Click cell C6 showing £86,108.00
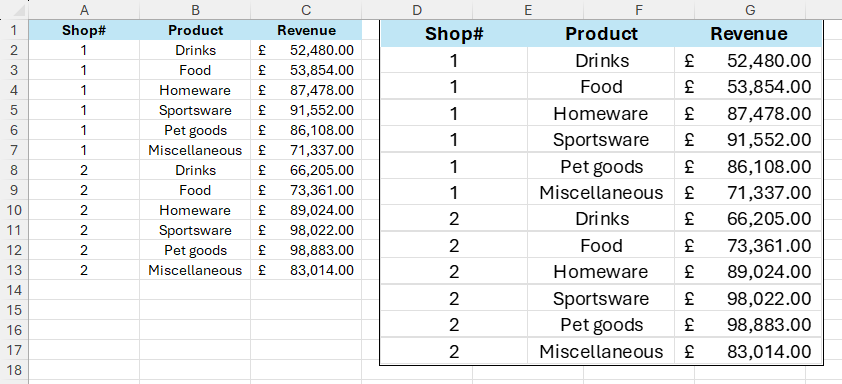Image resolution: width=842 pixels, height=384 pixels. coord(306,130)
